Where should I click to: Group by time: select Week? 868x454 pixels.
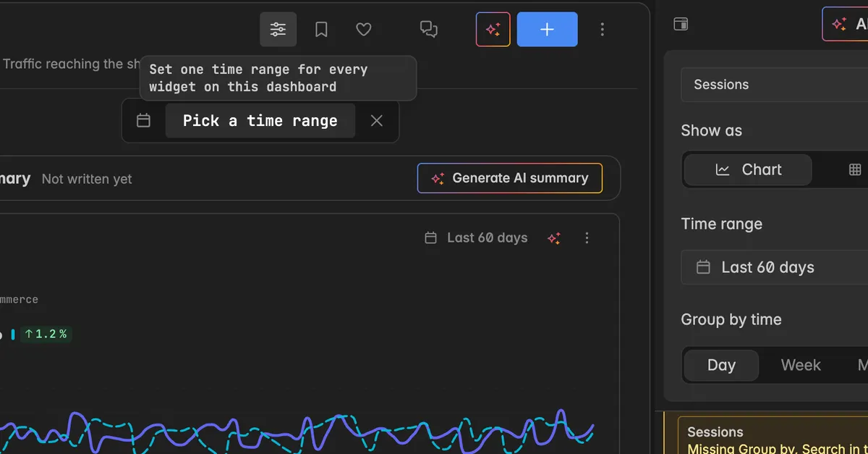[801, 366]
